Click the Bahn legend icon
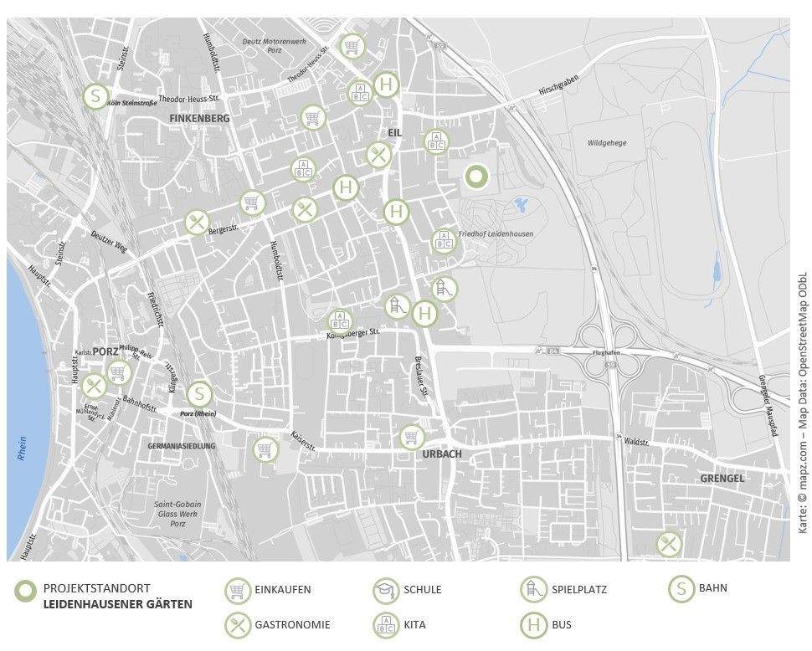The height and width of the screenshot is (651, 812). click(681, 589)
